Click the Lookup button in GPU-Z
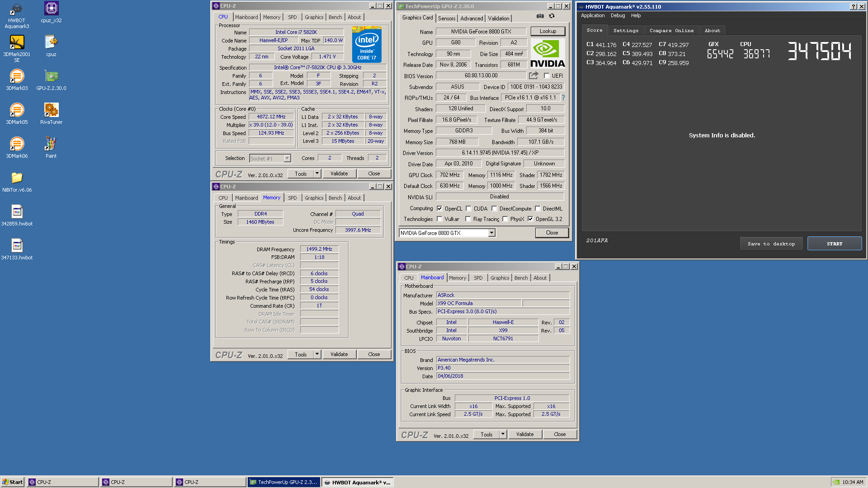The width and height of the screenshot is (868, 488). (547, 31)
